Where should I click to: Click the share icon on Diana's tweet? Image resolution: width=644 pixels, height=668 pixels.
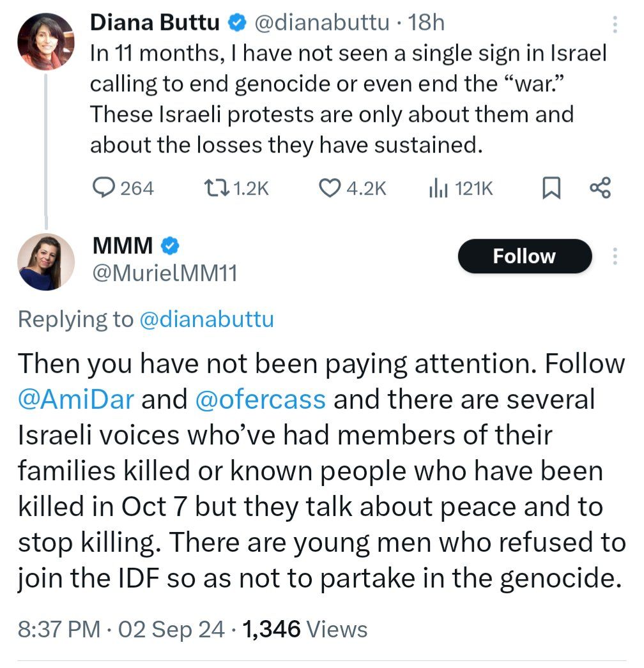pos(600,188)
